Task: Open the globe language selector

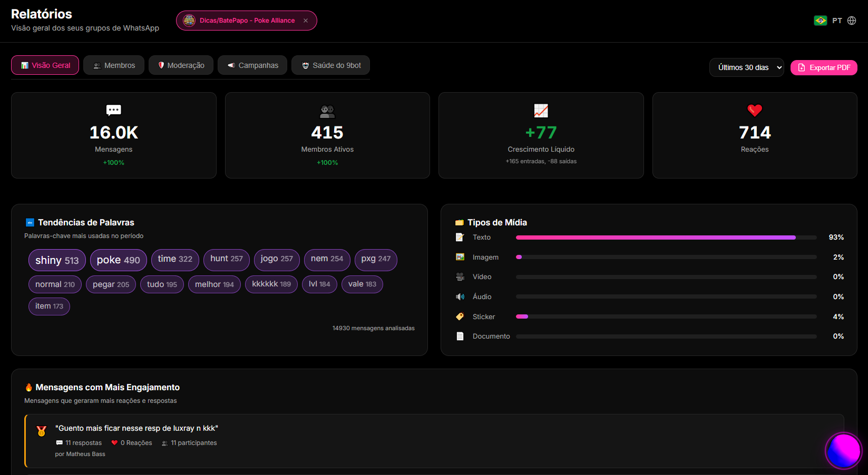Action: coord(852,21)
